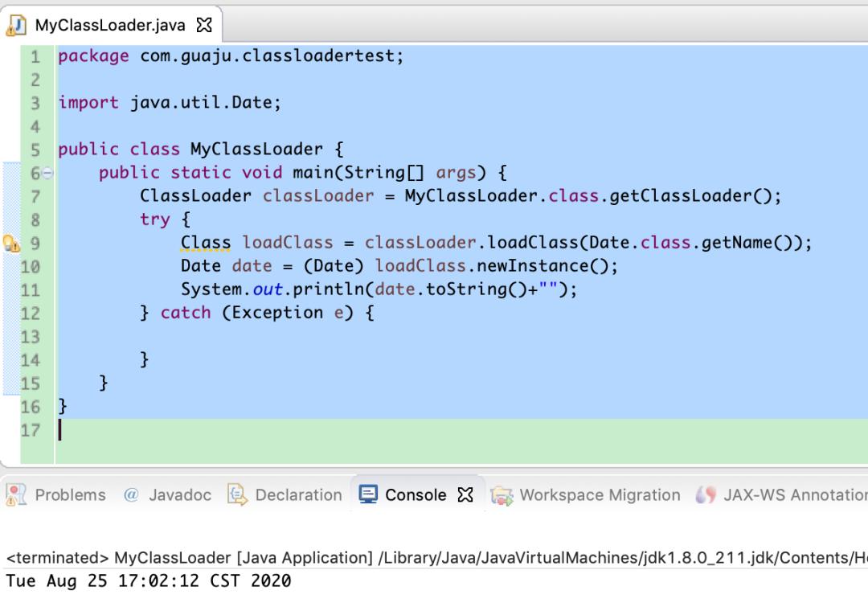Click the Javadoc @ icon
868x607 pixels.
(x=131, y=494)
